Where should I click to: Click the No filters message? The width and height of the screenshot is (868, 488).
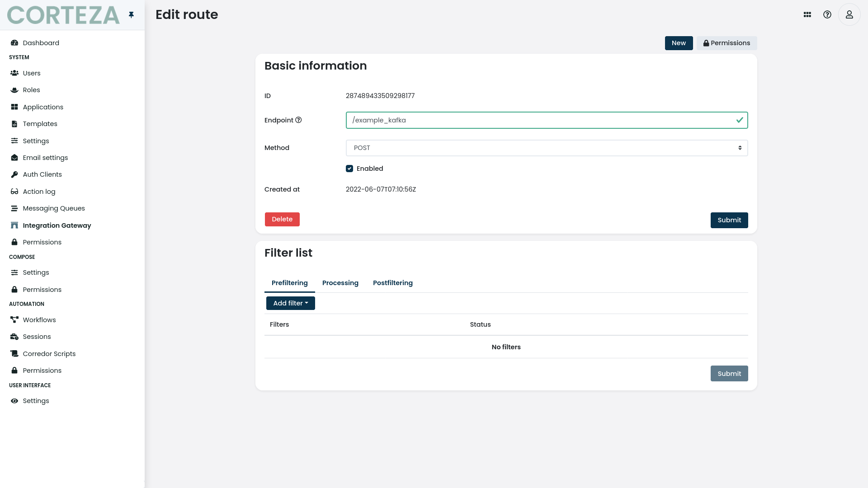point(506,347)
